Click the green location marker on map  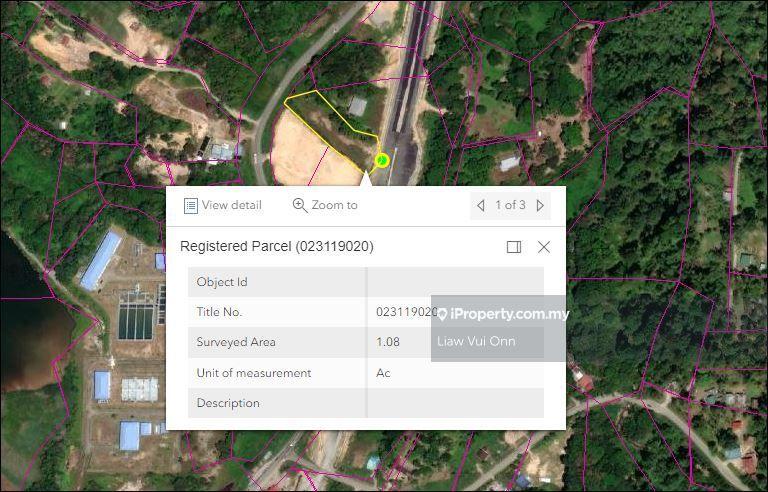pyautogui.click(x=382, y=160)
